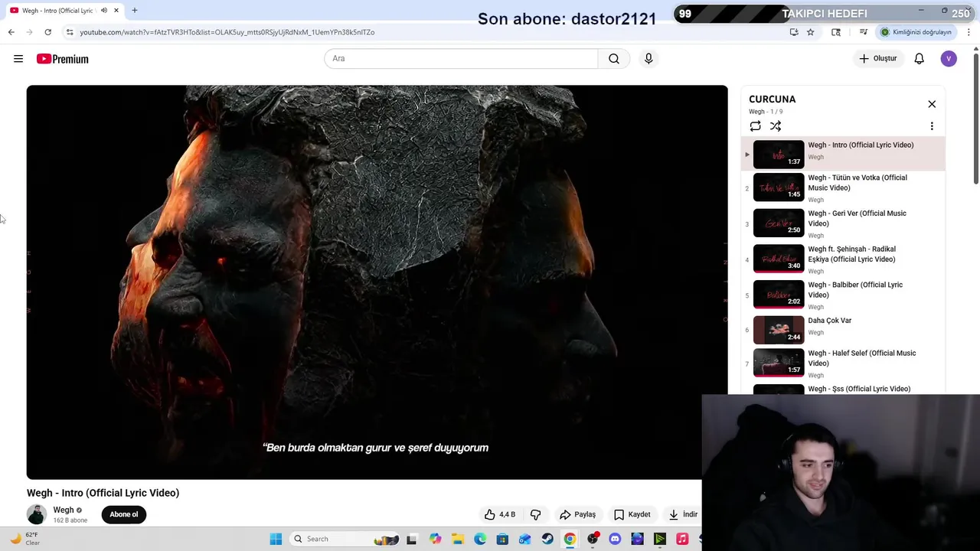Click the address bar URL

(x=227, y=32)
